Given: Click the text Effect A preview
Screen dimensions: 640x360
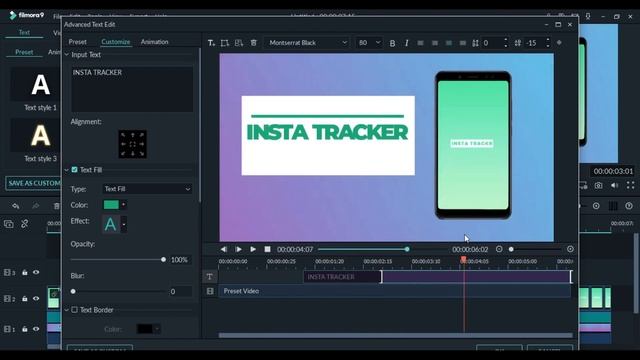Looking at the screenshot, I should click(110, 224).
